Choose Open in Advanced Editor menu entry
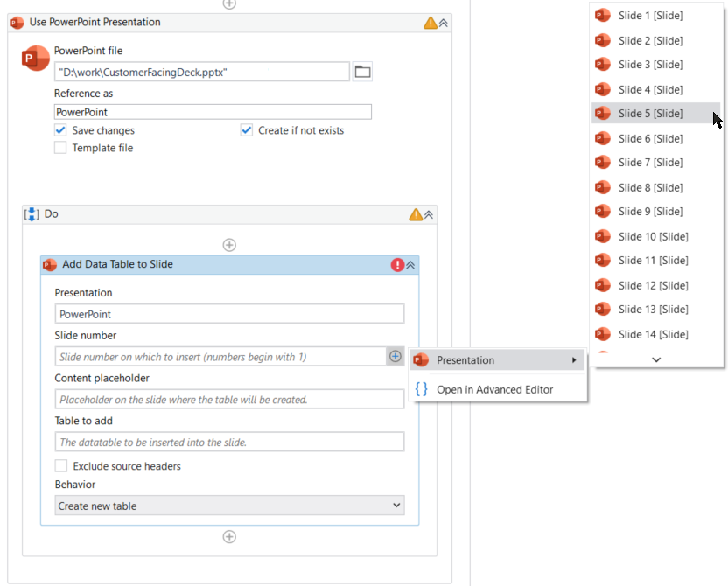Image resolution: width=728 pixels, height=586 pixels. (494, 389)
